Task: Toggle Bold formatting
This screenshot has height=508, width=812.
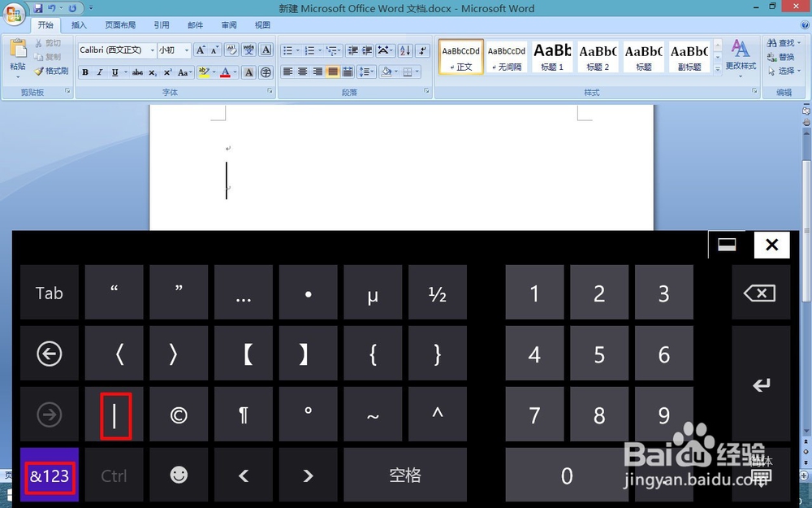Action: click(85, 72)
